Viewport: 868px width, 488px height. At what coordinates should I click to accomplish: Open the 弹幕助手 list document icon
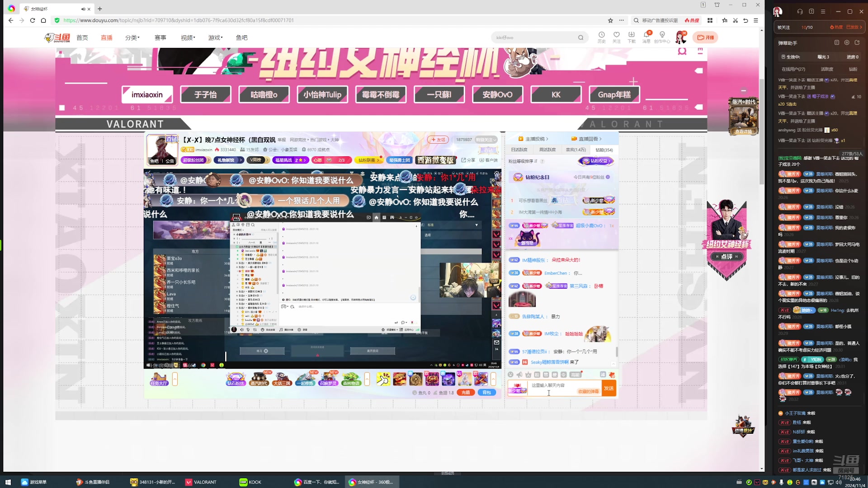(x=836, y=42)
